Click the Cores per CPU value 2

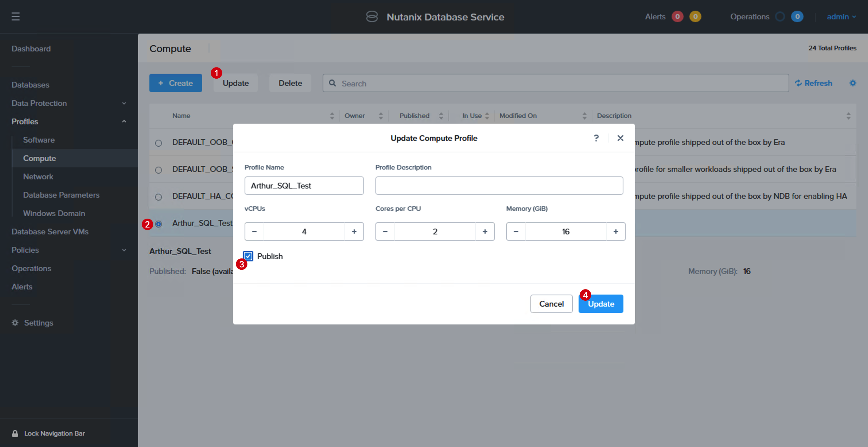435,232
